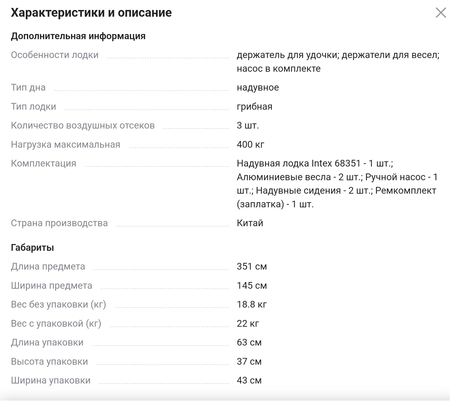
Task: Click the Надувная лодка Intex 68351 text
Action: 298,164
